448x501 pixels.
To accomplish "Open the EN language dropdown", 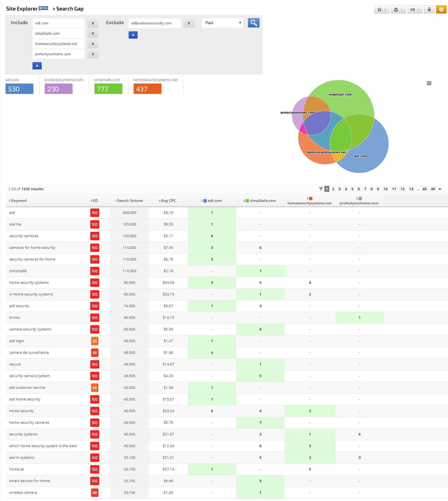I will (415, 10).
